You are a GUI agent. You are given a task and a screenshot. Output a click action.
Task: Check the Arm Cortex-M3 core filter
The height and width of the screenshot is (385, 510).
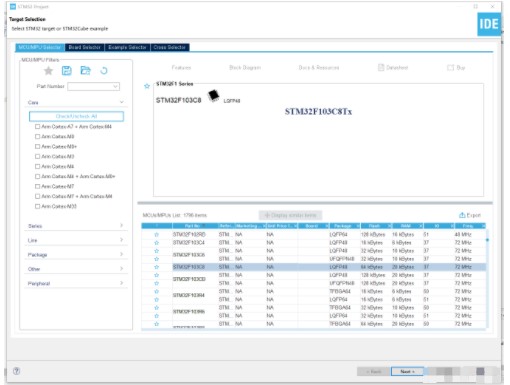[x=37, y=156]
